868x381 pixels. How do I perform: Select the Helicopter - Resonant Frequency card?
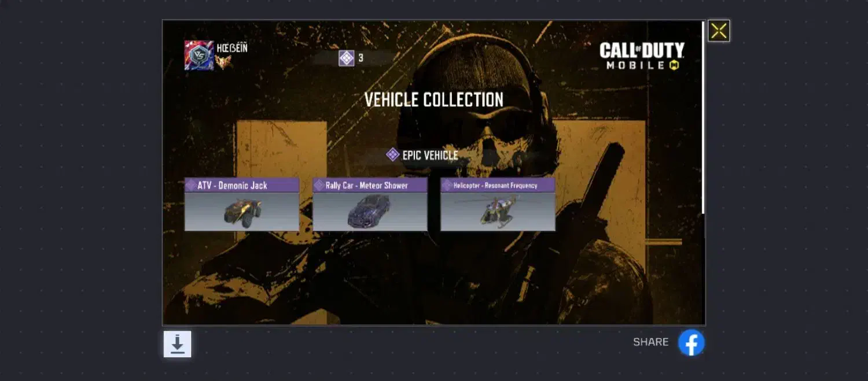[x=498, y=205]
